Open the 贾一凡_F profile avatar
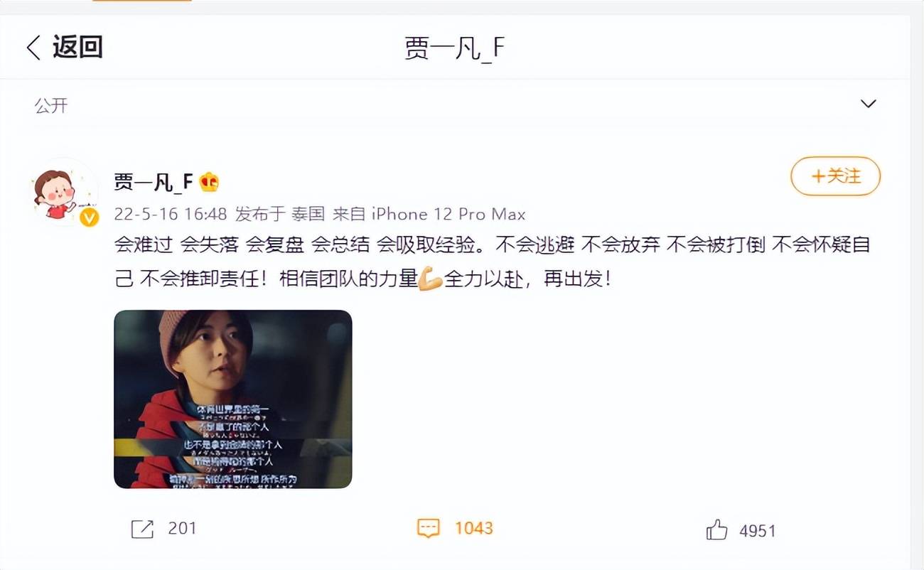 pyautogui.click(x=63, y=192)
